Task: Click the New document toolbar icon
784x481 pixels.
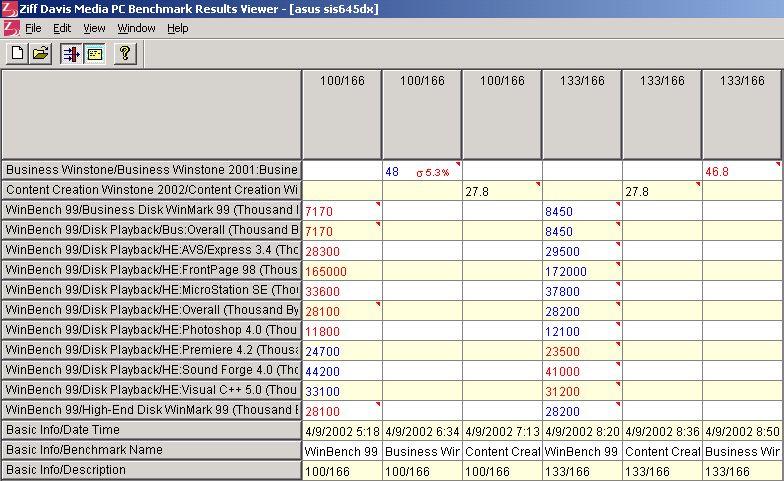Action: pos(17,54)
